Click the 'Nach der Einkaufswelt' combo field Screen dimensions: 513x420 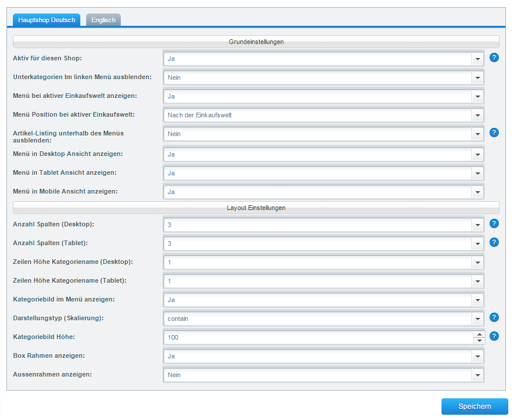[x=318, y=115]
